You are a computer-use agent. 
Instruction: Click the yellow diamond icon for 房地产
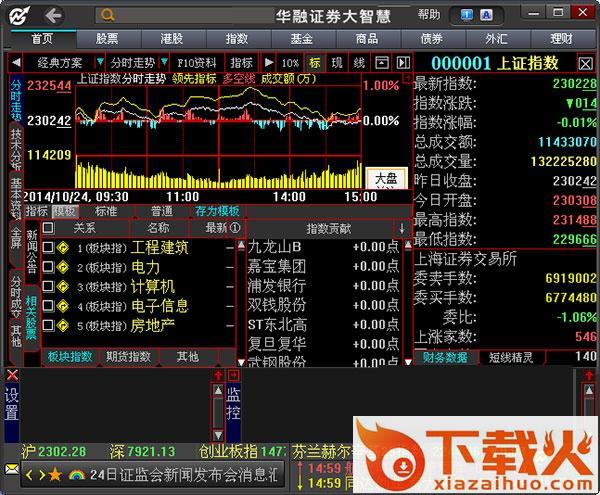click(x=63, y=326)
